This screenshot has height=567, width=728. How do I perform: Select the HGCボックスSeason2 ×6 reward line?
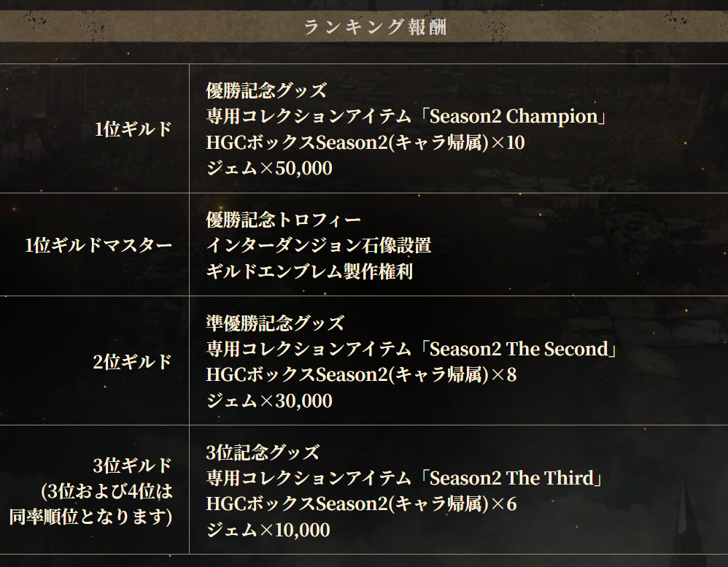click(x=361, y=504)
